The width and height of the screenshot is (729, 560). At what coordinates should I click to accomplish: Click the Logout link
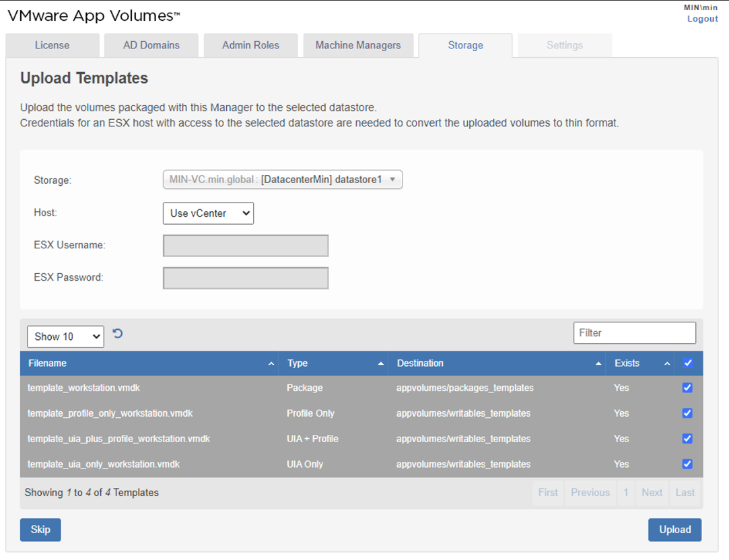tap(703, 19)
